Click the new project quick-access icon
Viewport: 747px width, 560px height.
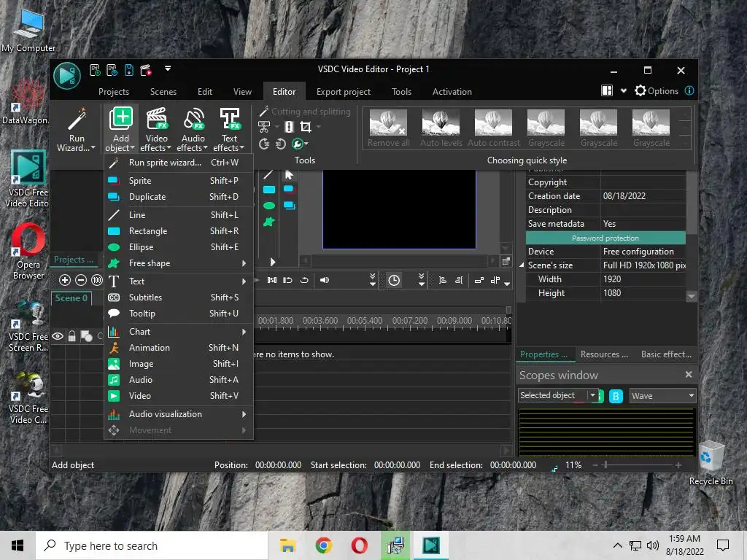pos(95,70)
